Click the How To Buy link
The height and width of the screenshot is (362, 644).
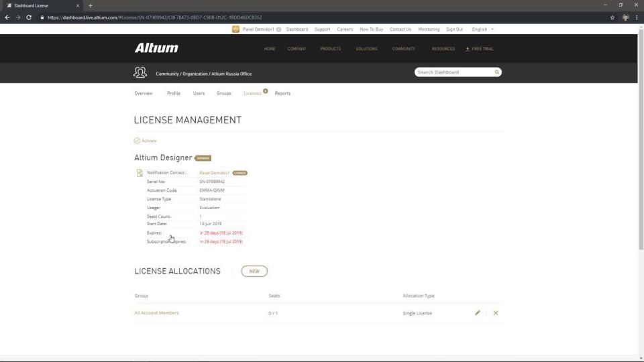tap(371, 29)
